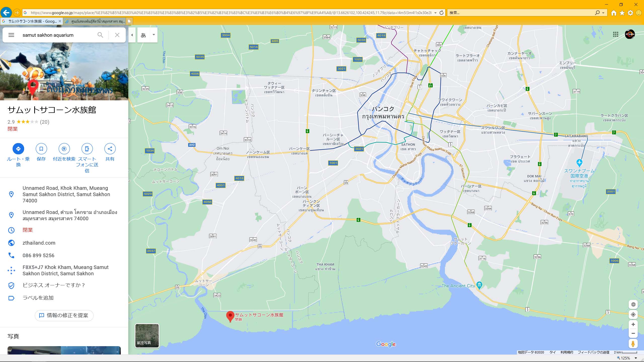
Task: Click the Street View pegman icon
Action: click(x=633, y=344)
